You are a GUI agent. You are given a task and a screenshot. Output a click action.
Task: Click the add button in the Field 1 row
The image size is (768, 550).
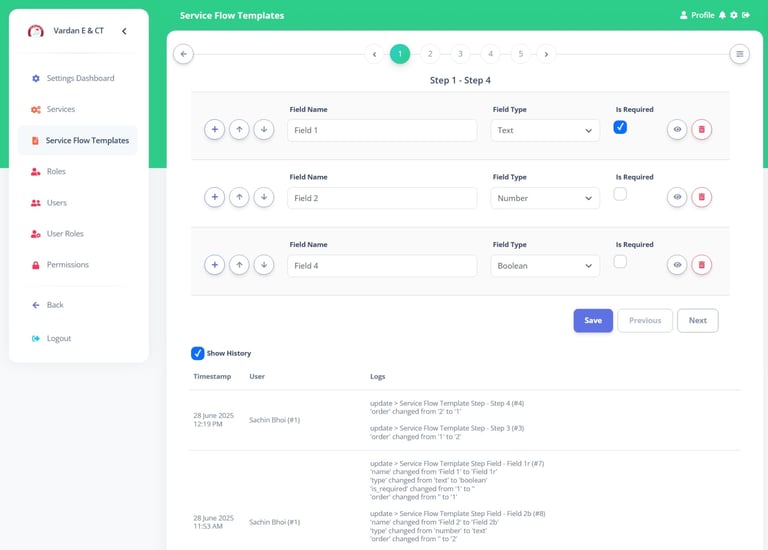point(214,130)
